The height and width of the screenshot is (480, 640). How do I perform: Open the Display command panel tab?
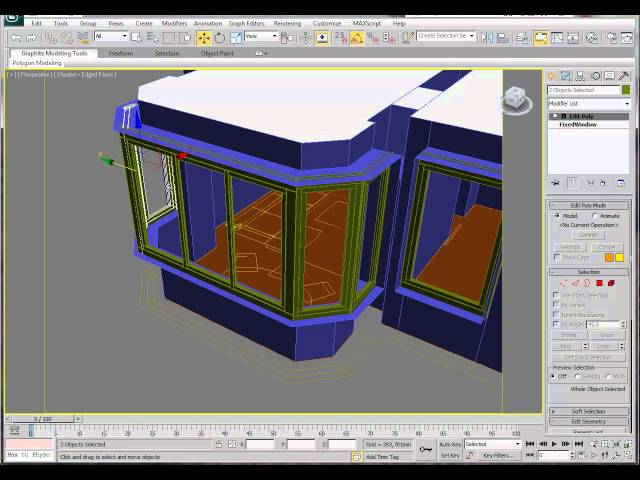(609, 76)
